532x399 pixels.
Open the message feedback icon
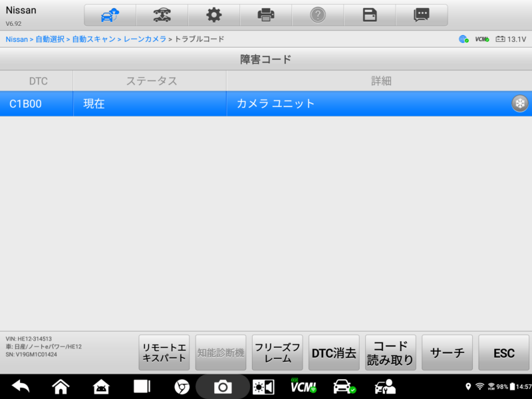(x=421, y=15)
